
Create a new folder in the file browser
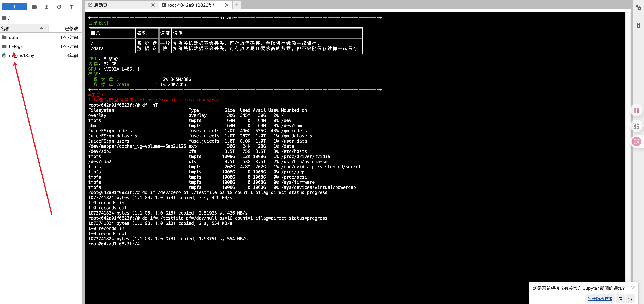34,7
